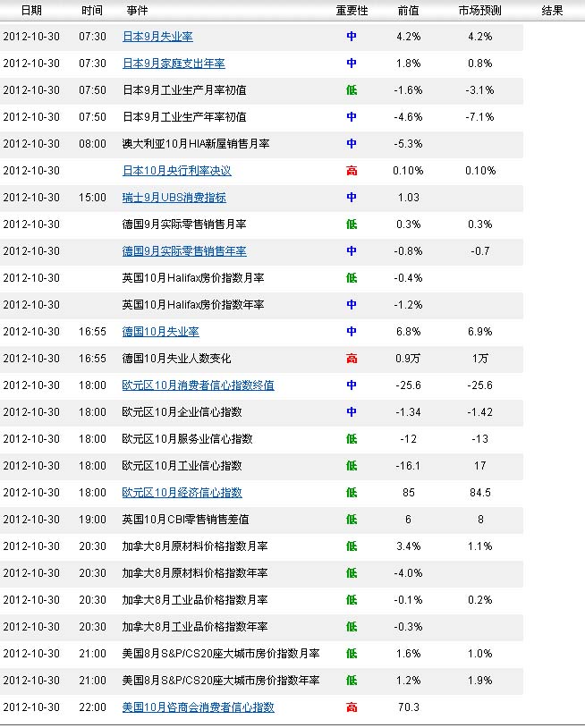Select the 德国9月实际零售销售月率 event text

tap(184, 224)
